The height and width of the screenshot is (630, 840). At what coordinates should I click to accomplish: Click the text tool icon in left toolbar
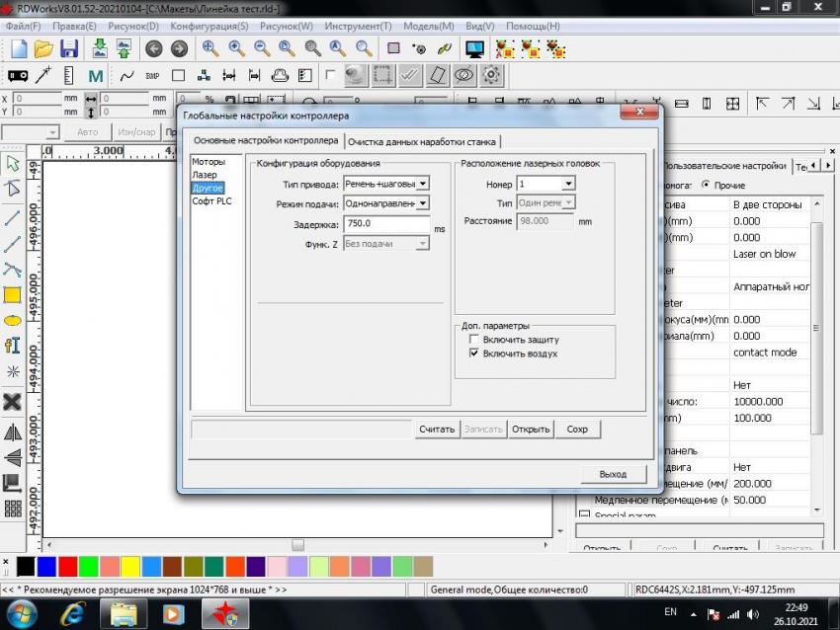coord(13,345)
